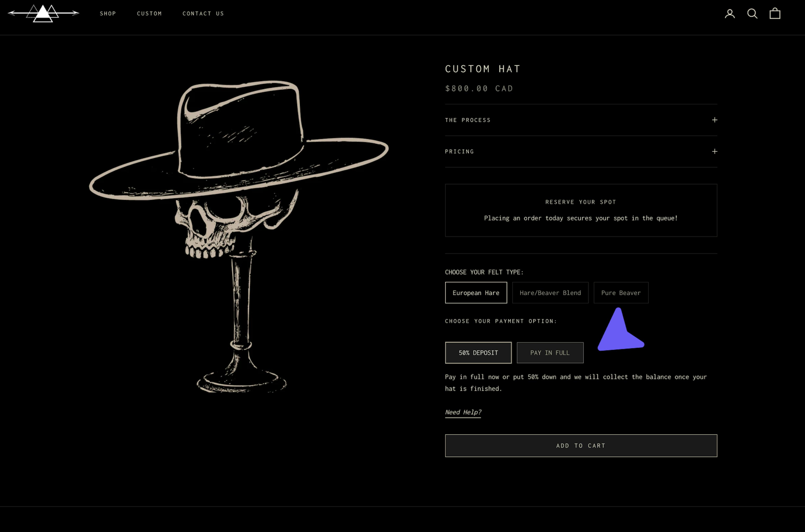Open the shopping bag cart icon

pyautogui.click(x=775, y=14)
